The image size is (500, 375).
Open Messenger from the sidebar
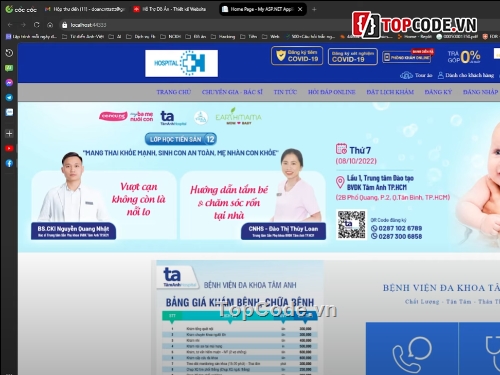point(9,82)
